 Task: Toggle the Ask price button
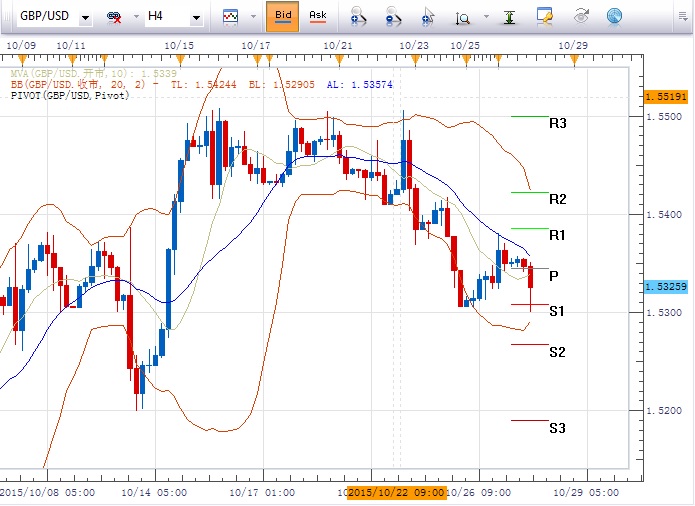point(317,16)
